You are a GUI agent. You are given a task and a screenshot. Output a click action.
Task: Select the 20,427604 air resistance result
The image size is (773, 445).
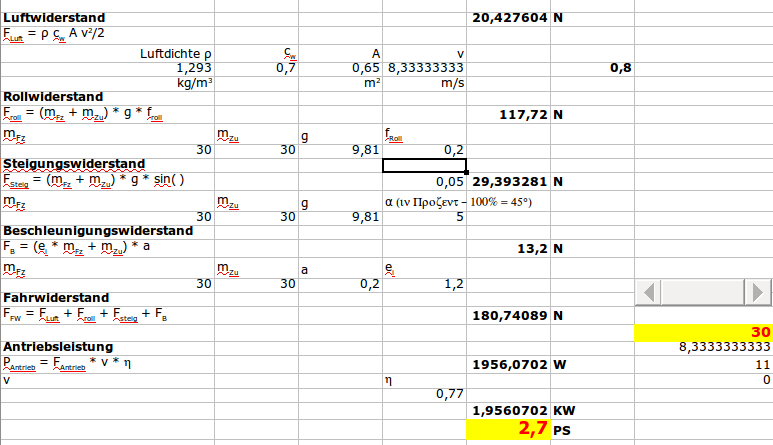[508, 18]
